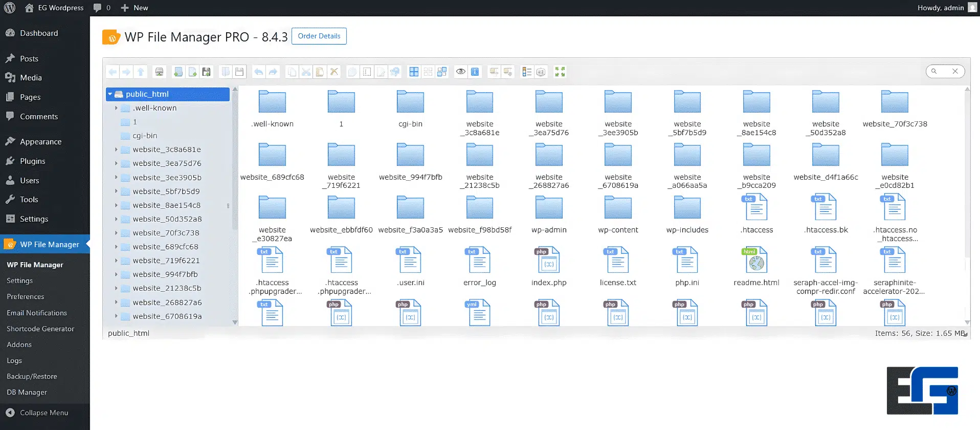Open the Backup/Restore submenu item
The height and width of the screenshot is (430, 980).
pos(32,376)
